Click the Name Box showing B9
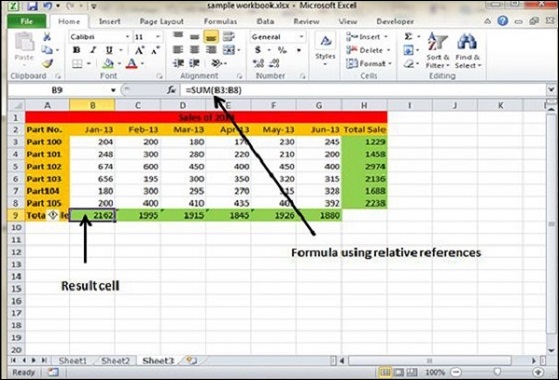Image resolution: width=559 pixels, height=380 pixels. pyautogui.click(x=57, y=90)
